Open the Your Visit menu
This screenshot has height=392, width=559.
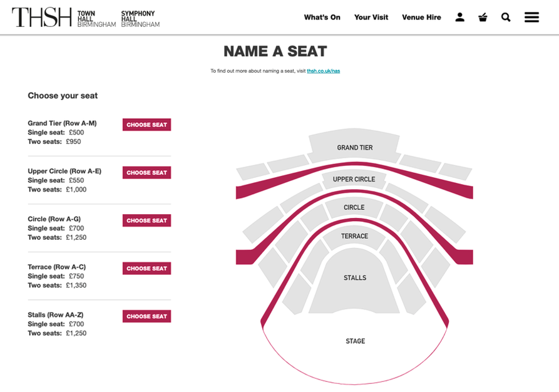(x=371, y=17)
